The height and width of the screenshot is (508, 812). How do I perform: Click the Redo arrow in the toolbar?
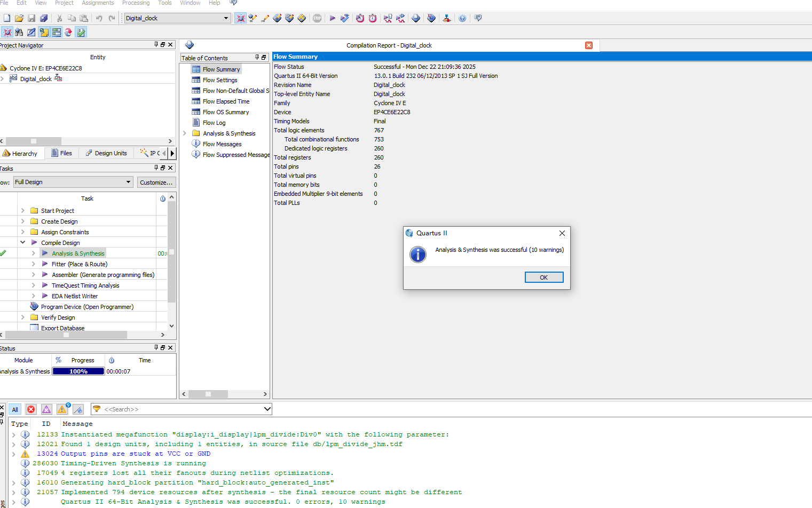(111, 18)
